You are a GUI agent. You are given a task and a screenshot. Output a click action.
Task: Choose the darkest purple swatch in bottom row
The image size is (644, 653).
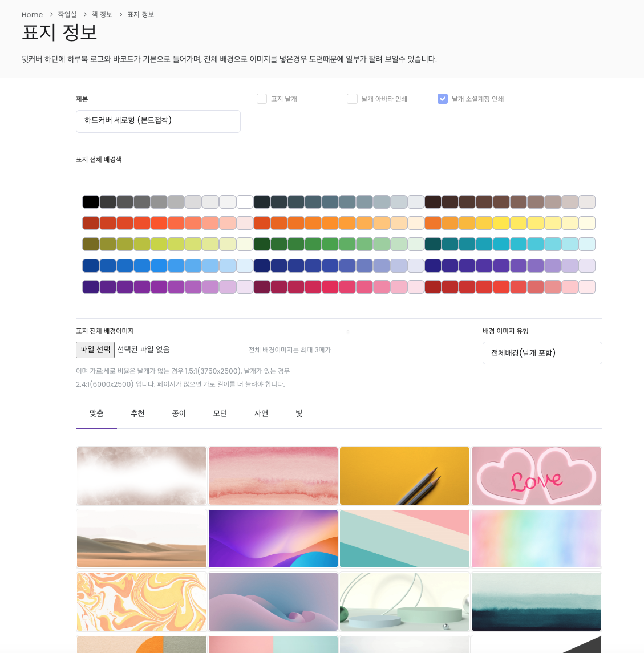(x=90, y=286)
